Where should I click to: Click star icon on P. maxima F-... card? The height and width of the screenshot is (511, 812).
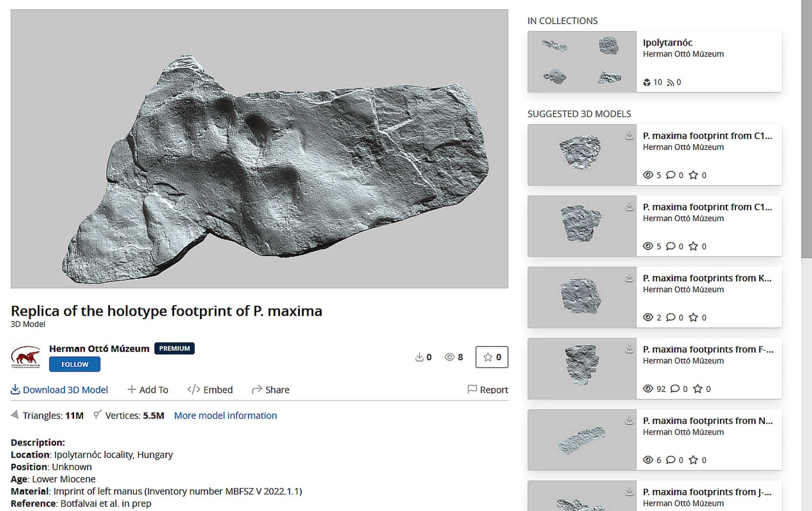[x=697, y=389]
